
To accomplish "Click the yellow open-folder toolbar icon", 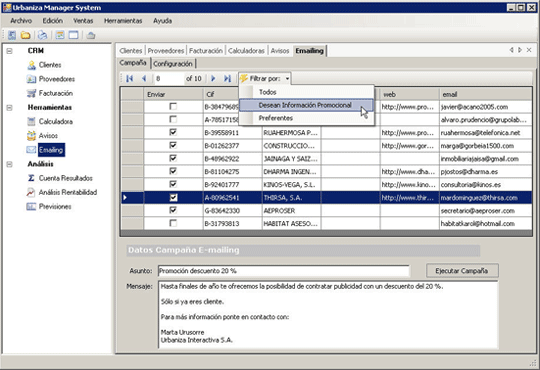I will (25, 35).
